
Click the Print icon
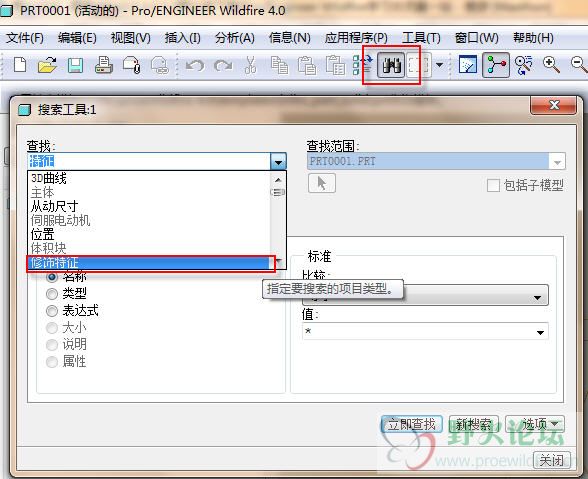(x=104, y=65)
